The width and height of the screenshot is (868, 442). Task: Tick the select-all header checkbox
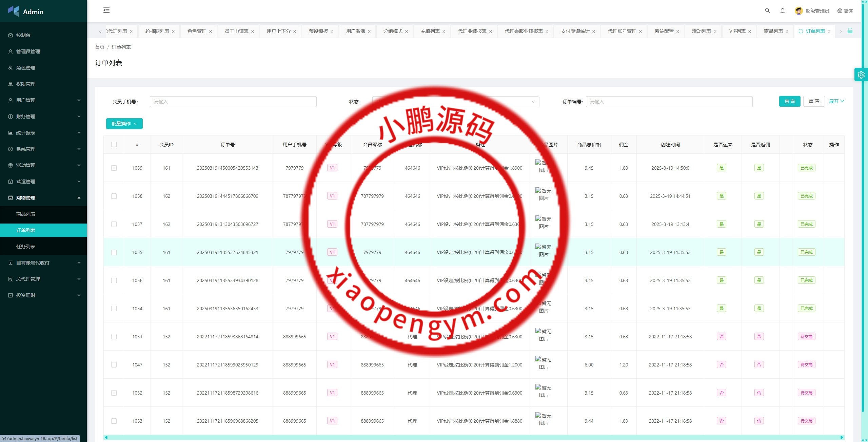[114, 145]
